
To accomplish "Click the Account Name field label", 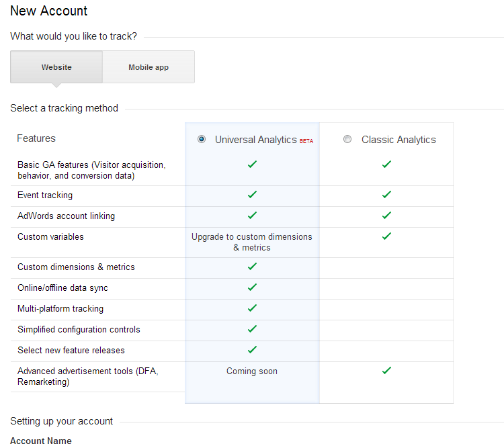I will pos(41,441).
